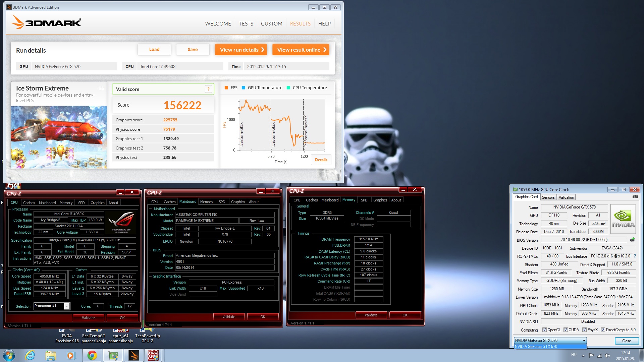This screenshot has height=362, width=644.
Task: Click the 3DMark logo in the header
Action: [x=46, y=22]
